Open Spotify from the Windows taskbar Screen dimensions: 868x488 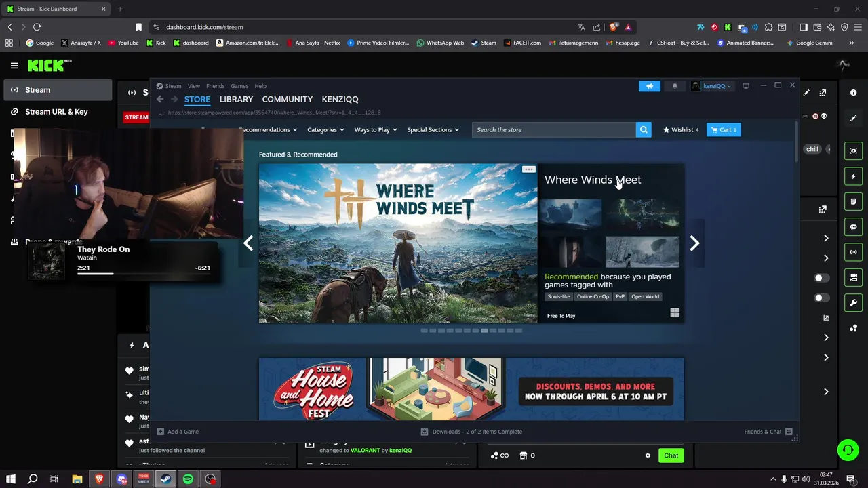point(188,479)
